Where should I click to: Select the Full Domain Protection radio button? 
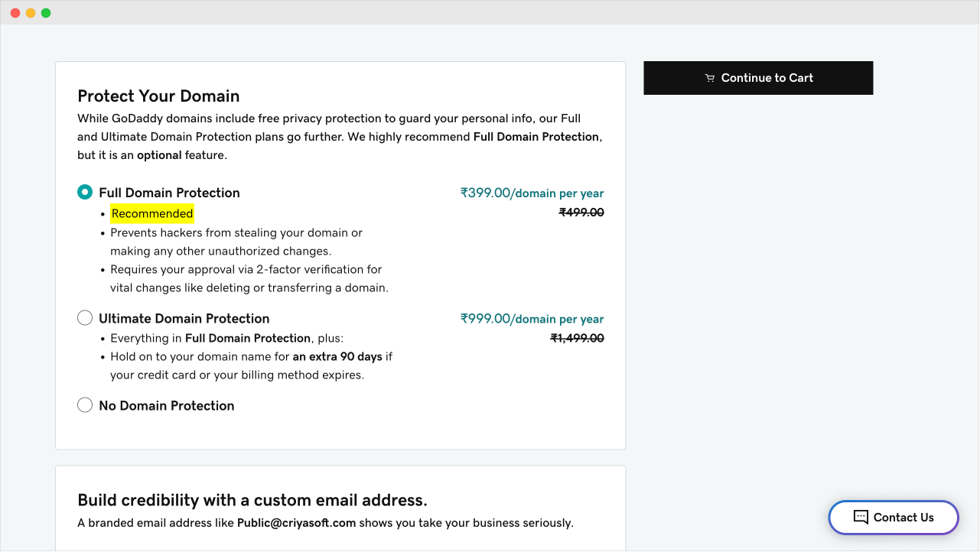coord(85,193)
